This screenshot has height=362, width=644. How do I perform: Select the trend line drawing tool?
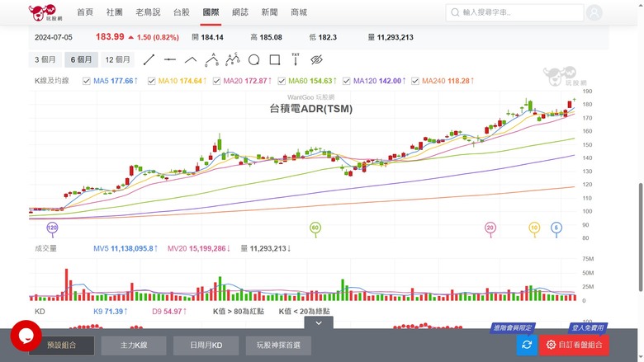coord(149,60)
